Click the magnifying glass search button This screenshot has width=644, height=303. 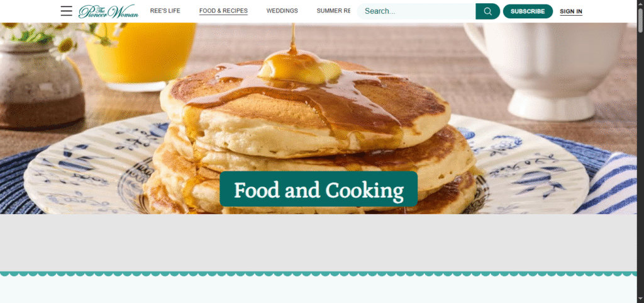click(487, 11)
